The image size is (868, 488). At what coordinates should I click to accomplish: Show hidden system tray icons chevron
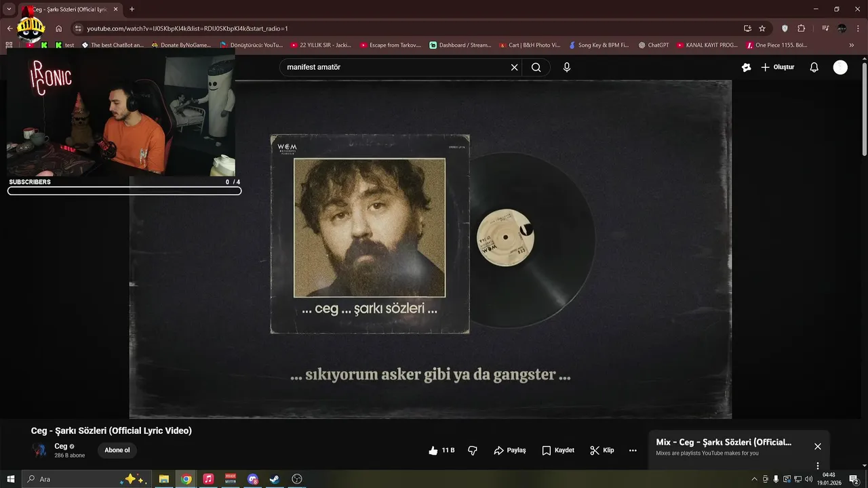click(754, 479)
